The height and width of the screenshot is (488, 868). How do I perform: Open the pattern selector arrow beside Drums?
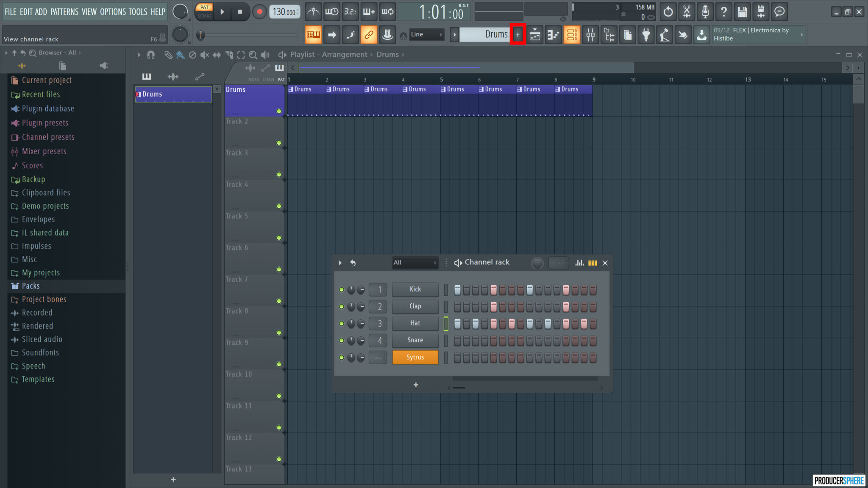tap(454, 34)
